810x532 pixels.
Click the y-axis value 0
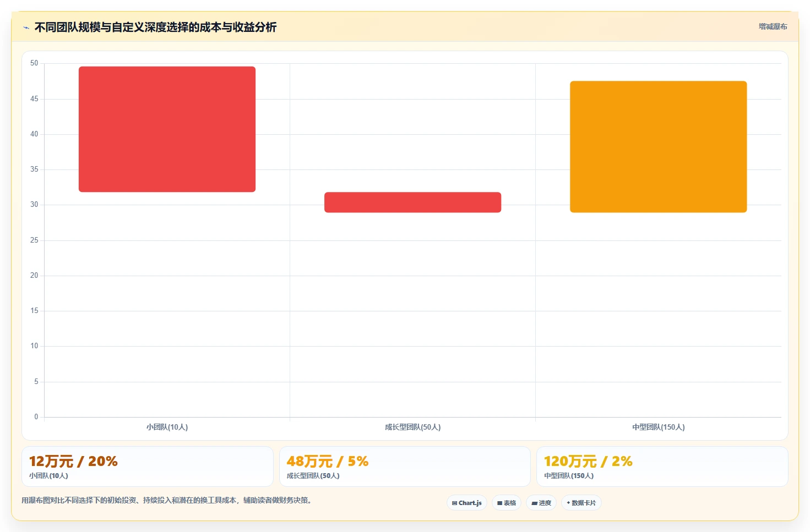coord(36,417)
